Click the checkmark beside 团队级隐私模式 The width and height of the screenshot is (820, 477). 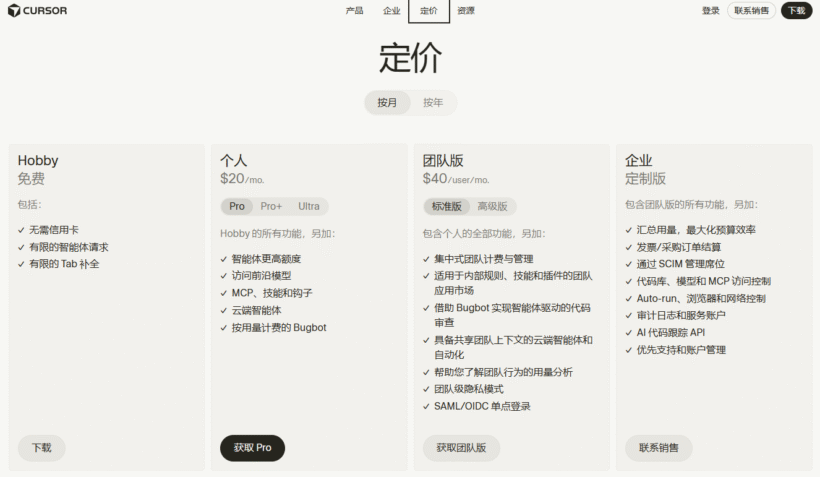click(x=426, y=389)
